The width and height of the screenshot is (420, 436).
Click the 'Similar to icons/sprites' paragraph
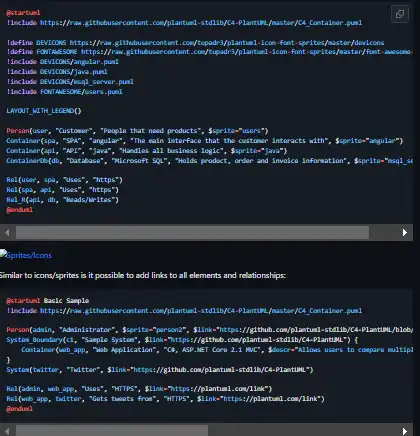tap(143, 275)
